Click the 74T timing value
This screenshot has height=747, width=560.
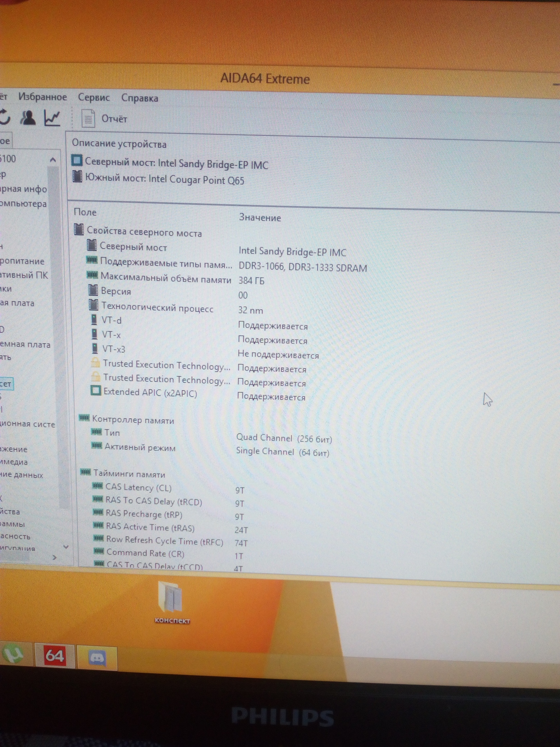241,543
